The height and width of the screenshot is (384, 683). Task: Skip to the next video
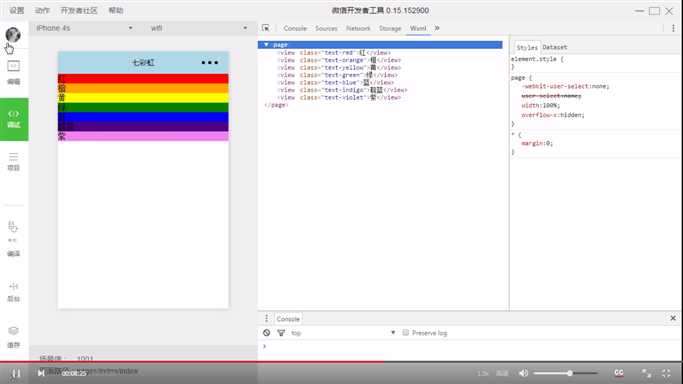click(41, 373)
